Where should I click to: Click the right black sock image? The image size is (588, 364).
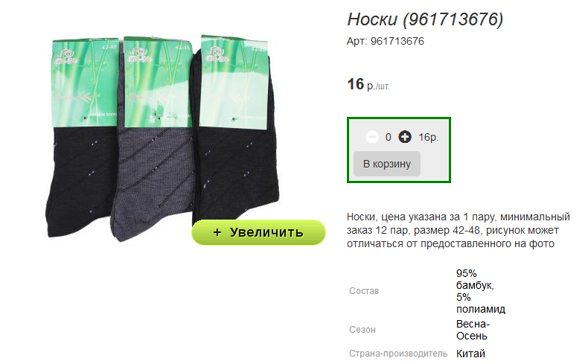coord(236,127)
